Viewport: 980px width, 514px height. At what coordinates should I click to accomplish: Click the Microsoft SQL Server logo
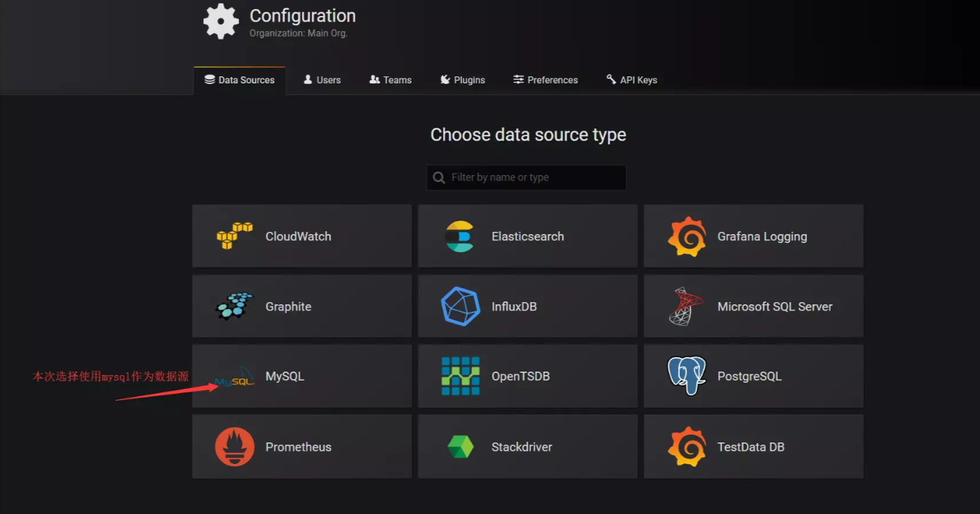click(x=687, y=306)
